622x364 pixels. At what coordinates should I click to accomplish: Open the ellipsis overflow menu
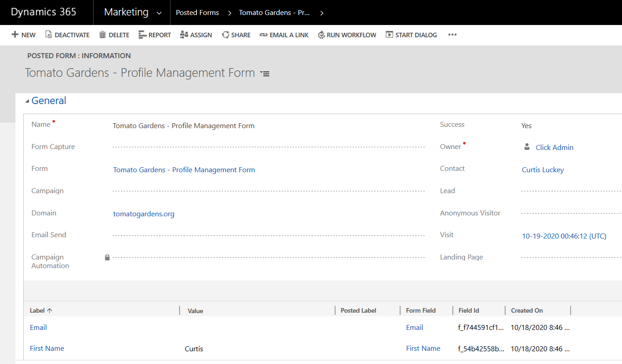point(452,35)
